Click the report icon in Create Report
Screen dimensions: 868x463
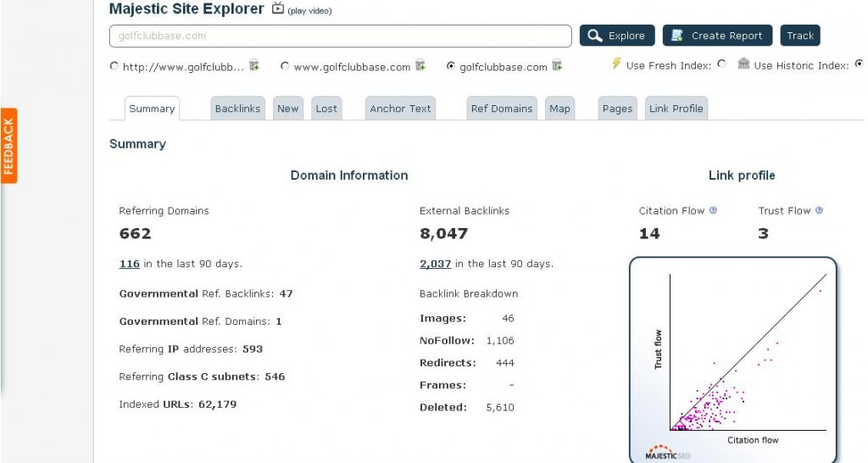point(677,36)
